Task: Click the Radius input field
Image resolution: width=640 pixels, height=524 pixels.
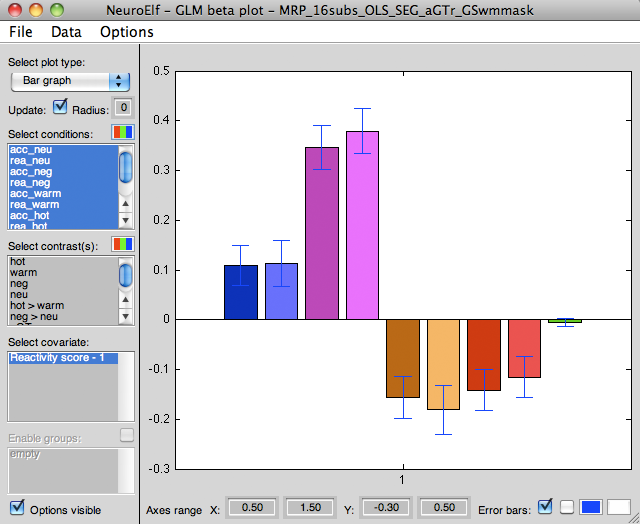Action: [x=123, y=108]
